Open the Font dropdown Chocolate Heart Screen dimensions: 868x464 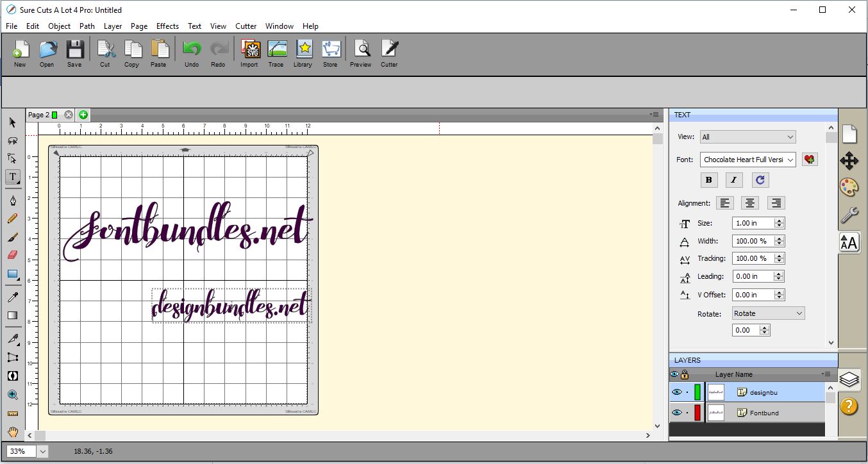747,160
